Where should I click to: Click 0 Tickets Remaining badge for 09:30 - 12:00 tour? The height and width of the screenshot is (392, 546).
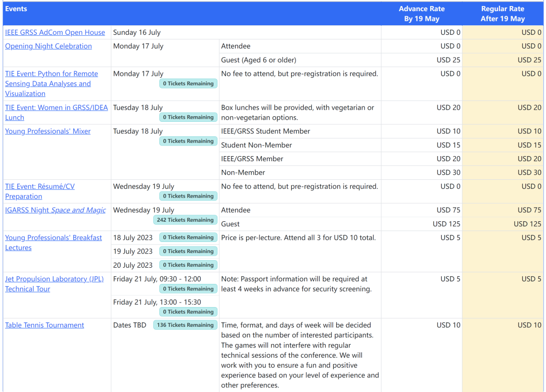(x=189, y=288)
